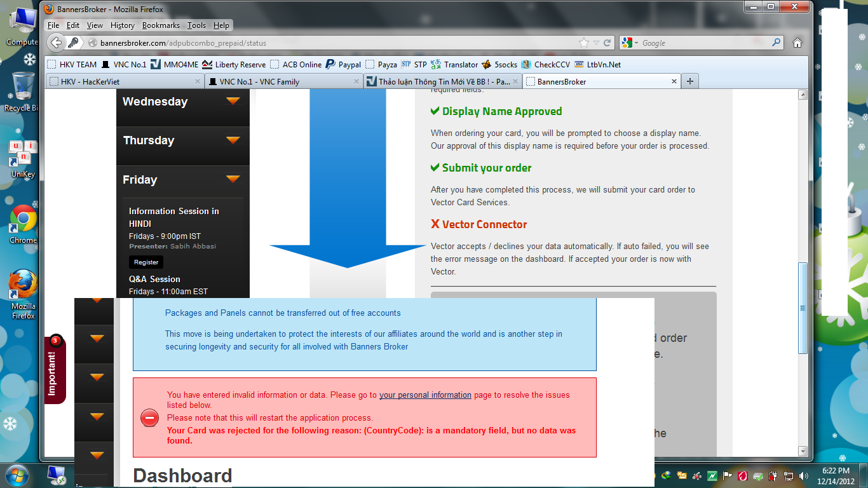The width and height of the screenshot is (868, 488).
Task: Open the Payza bookmark
Action: tap(381, 64)
